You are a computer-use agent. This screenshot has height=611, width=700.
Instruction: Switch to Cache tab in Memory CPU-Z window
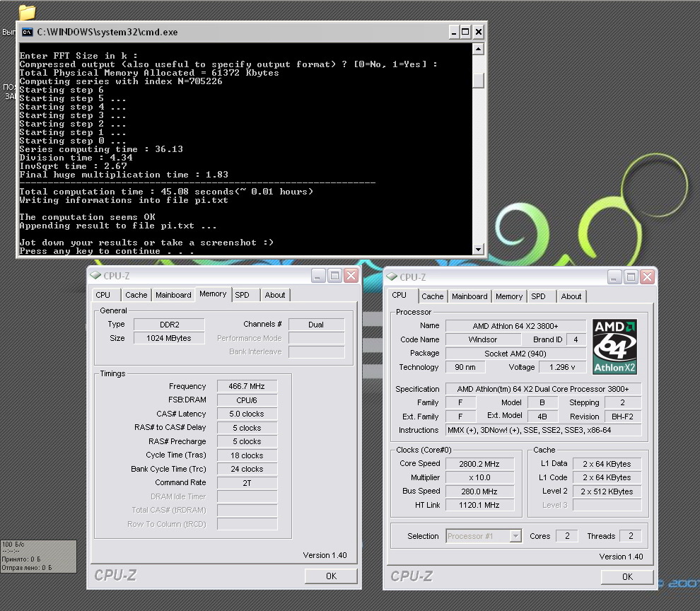(136, 295)
